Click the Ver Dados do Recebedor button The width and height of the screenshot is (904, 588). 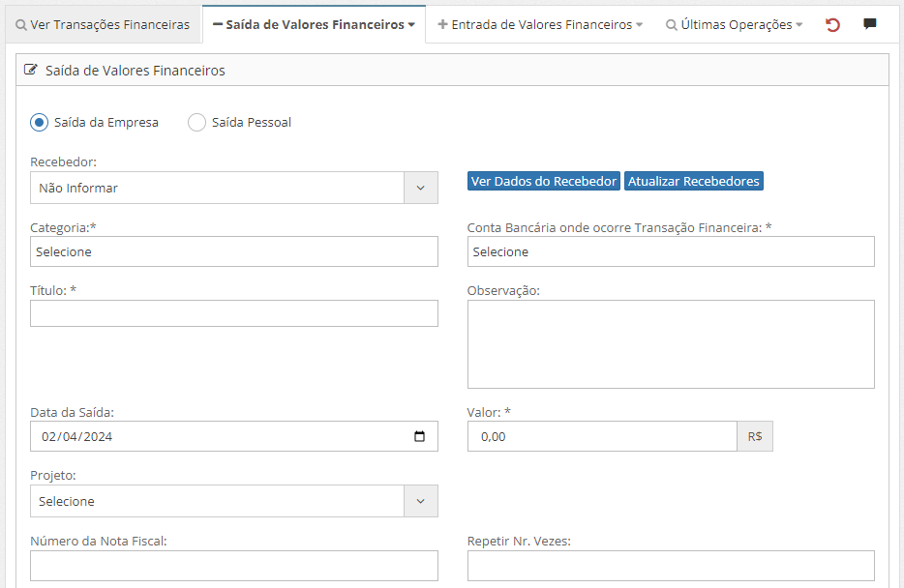coord(543,181)
